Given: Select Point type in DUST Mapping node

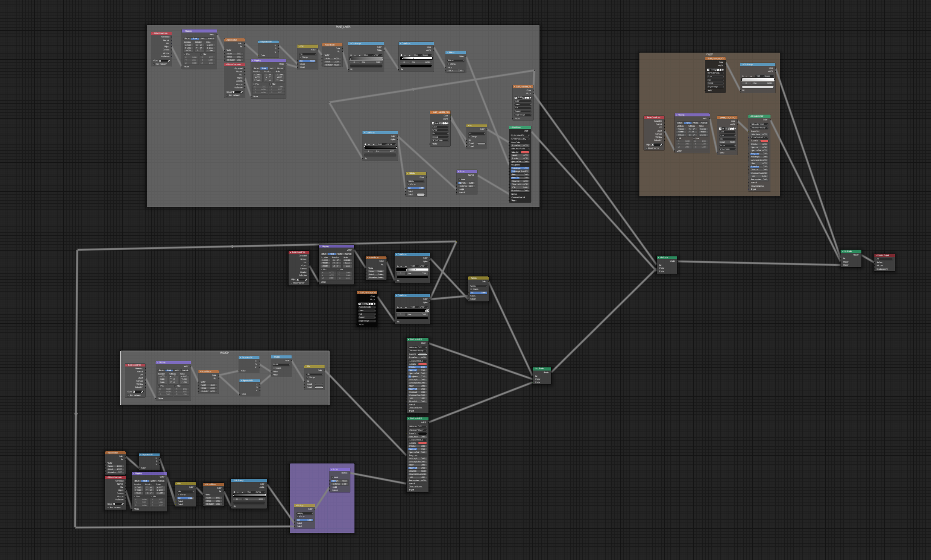Looking at the screenshot, I should (688, 123).
